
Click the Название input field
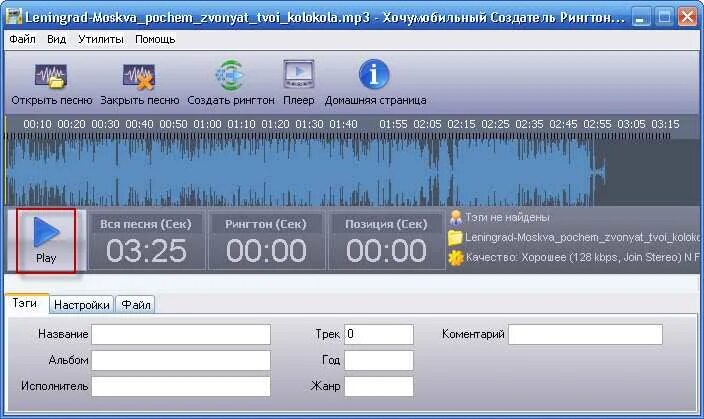[x=181, y=335]
